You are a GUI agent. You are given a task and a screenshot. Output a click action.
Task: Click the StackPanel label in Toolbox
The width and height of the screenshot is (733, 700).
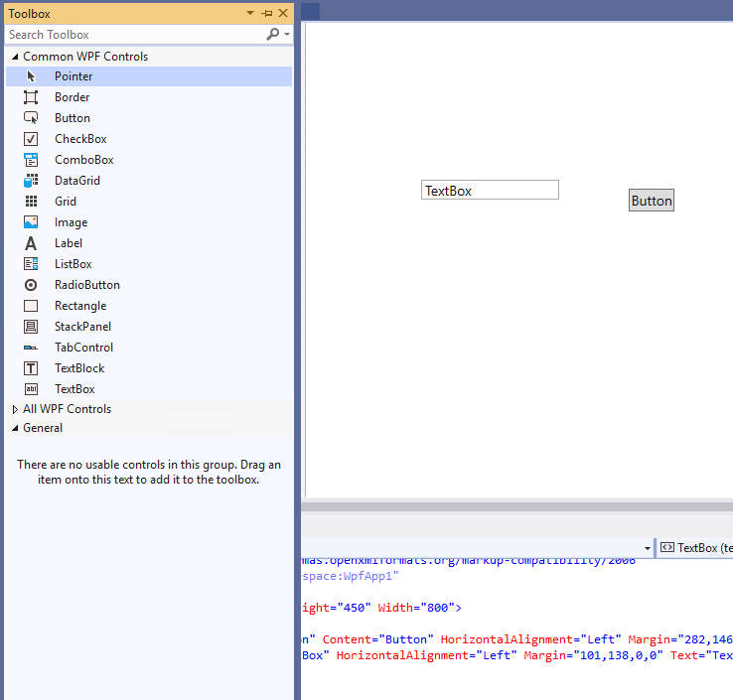click(82, 327)
